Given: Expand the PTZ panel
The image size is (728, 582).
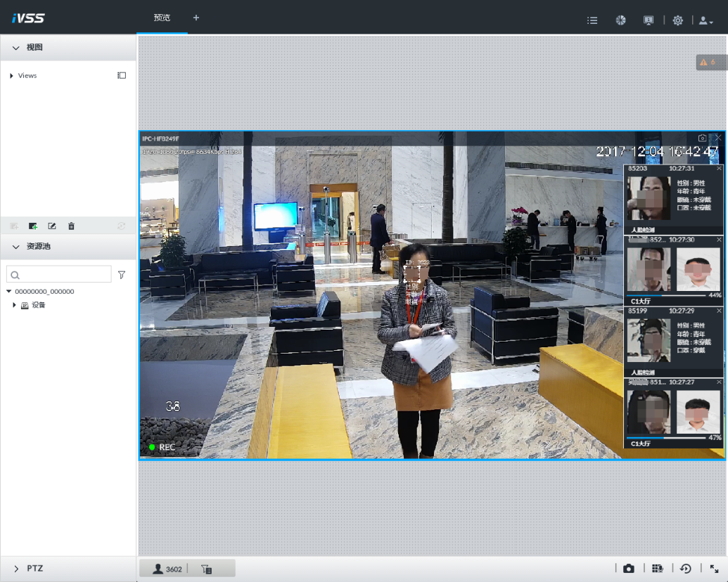Looking at the screenshot, I should pos(16,568).
